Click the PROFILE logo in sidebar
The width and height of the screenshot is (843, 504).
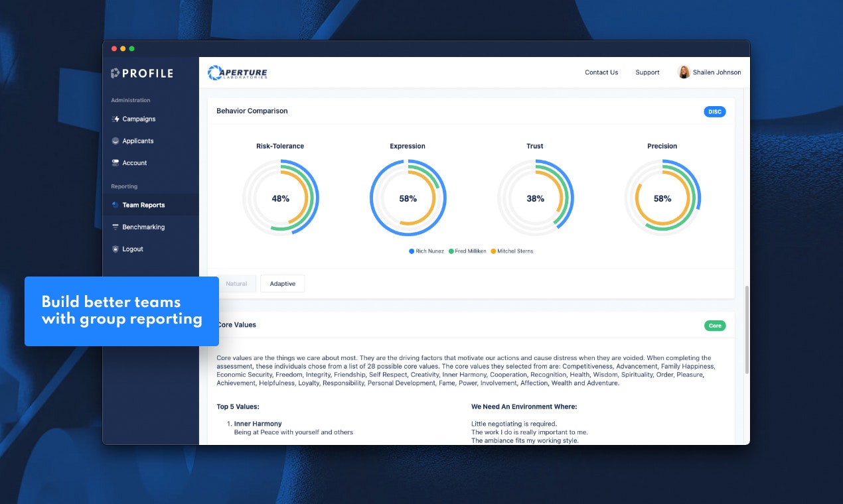pyautogui.click(x=142, y=74)
